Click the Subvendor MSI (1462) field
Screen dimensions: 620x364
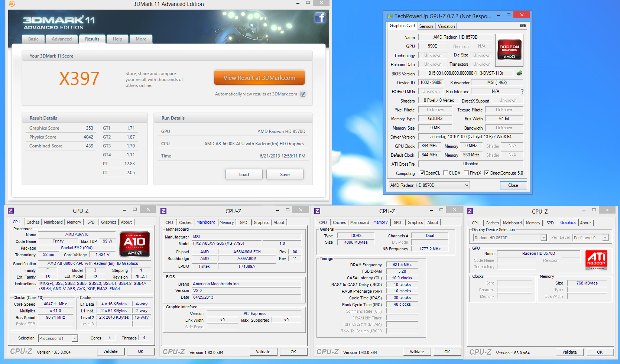(x=497, y=82)
